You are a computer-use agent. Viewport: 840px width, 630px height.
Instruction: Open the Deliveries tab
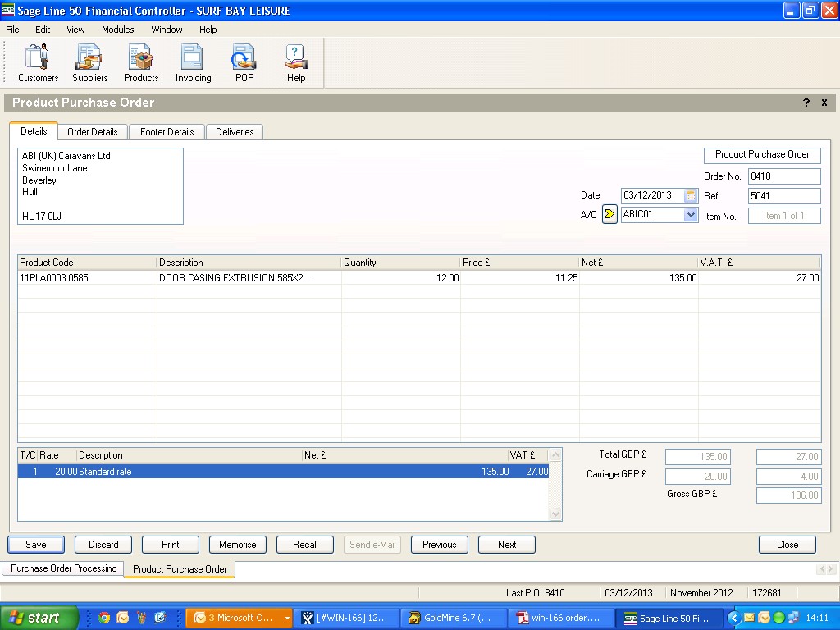coord(235,132)
